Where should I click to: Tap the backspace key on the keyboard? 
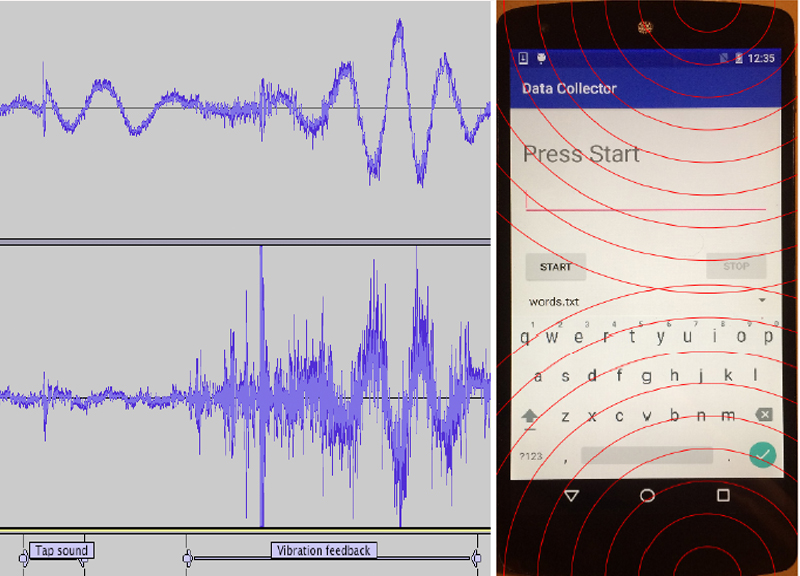pos(763,415)
